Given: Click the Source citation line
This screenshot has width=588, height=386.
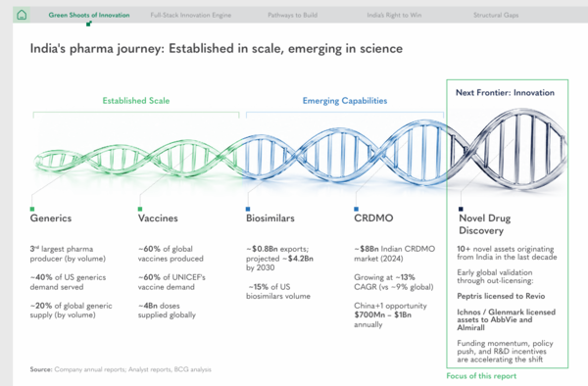Looking at the screenshot, I should [121, 369].
